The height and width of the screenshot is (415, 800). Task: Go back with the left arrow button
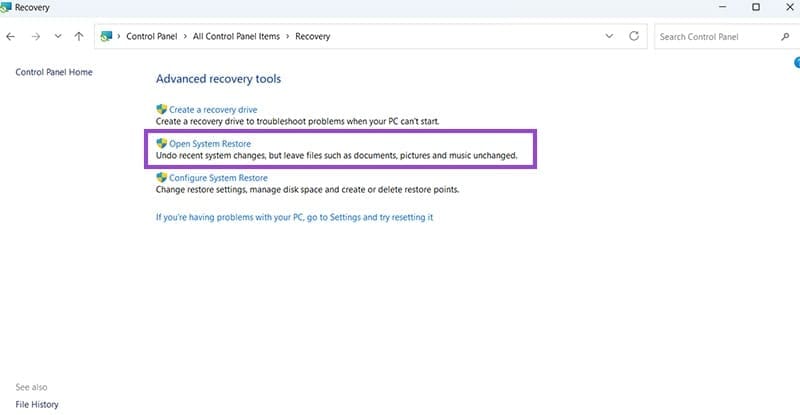click(10, 36)
